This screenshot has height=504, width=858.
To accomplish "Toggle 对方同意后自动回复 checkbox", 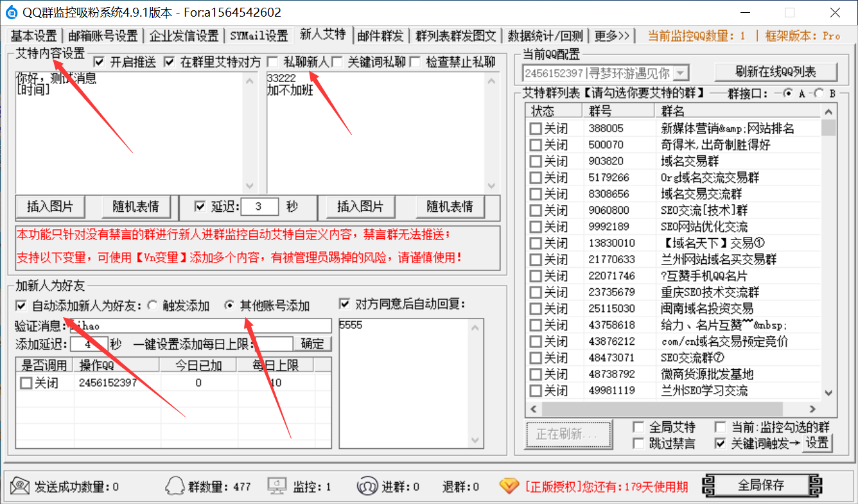I will coord(345,304).
